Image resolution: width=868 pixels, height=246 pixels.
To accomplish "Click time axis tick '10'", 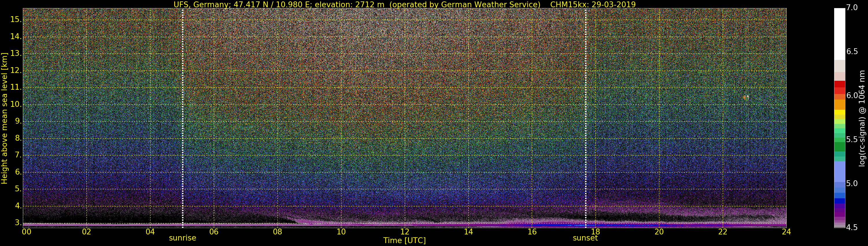I will tap(341, 232).
